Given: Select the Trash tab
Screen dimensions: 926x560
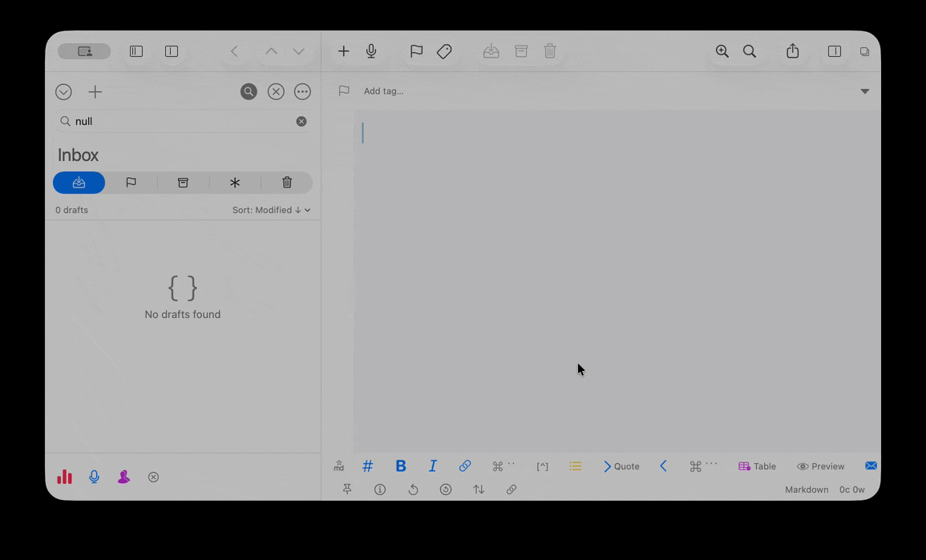Looking at the screenshot, I should 287,183.
